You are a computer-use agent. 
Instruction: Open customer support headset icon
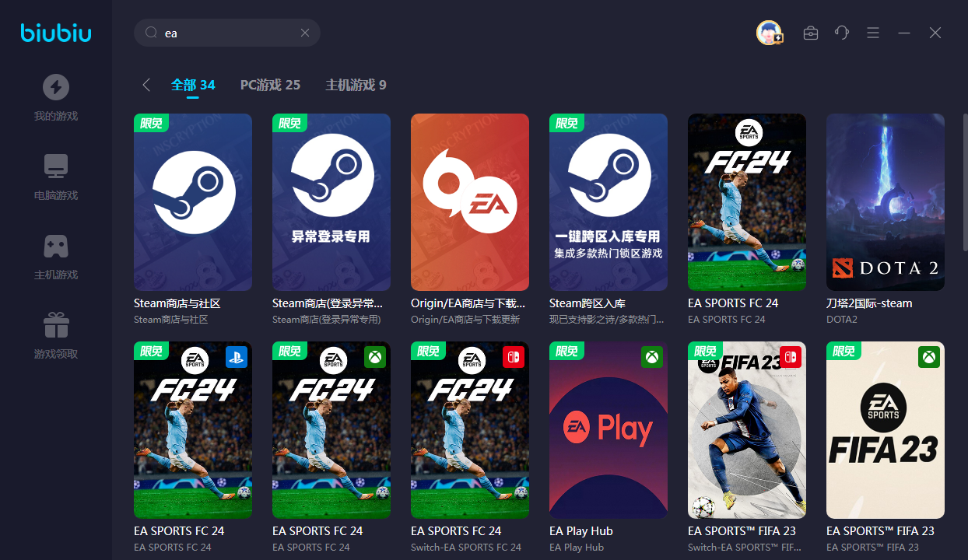pos(842,33)
